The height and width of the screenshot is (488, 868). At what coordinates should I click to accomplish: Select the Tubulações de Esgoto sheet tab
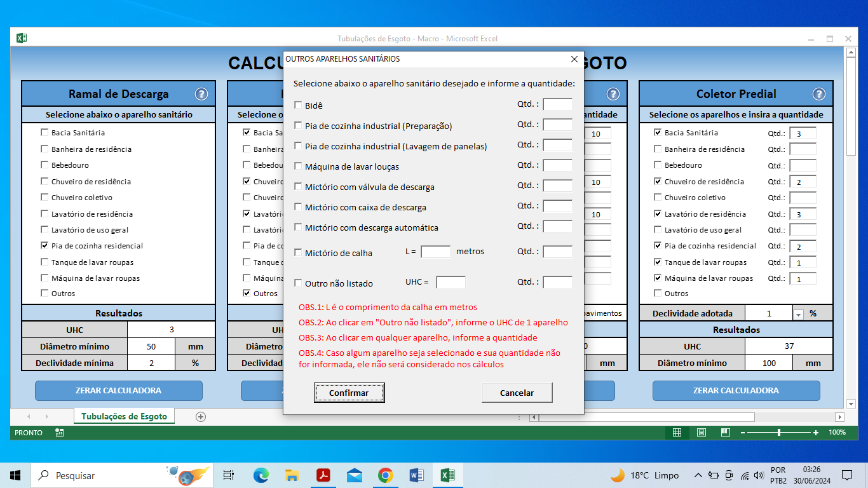coord(124,417)
